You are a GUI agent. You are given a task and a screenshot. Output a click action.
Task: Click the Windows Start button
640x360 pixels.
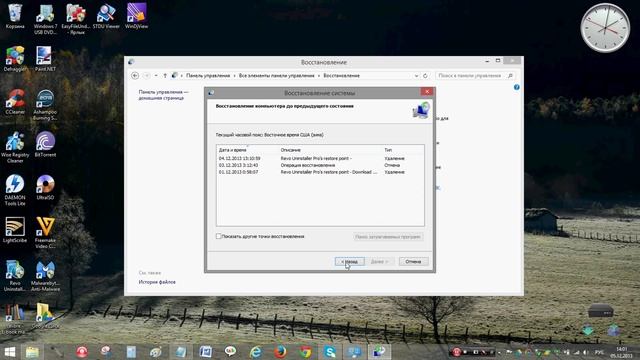coord(9,352)
